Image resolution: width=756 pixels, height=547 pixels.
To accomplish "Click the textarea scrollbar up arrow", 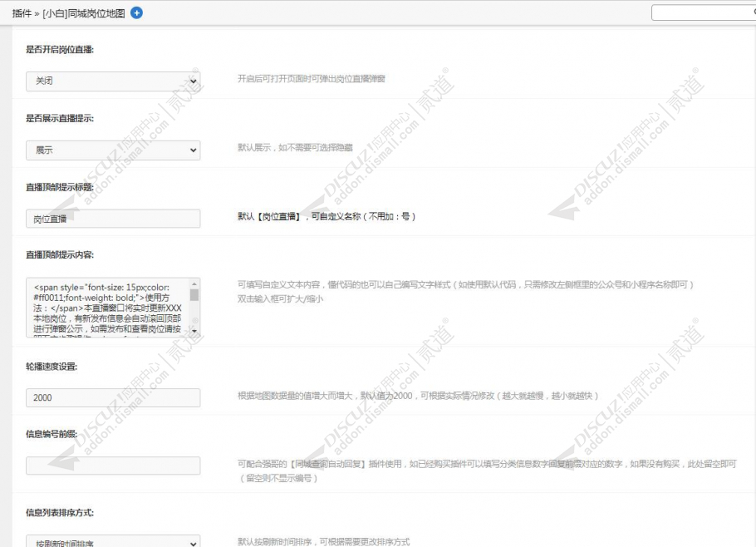I will [194, 283].
